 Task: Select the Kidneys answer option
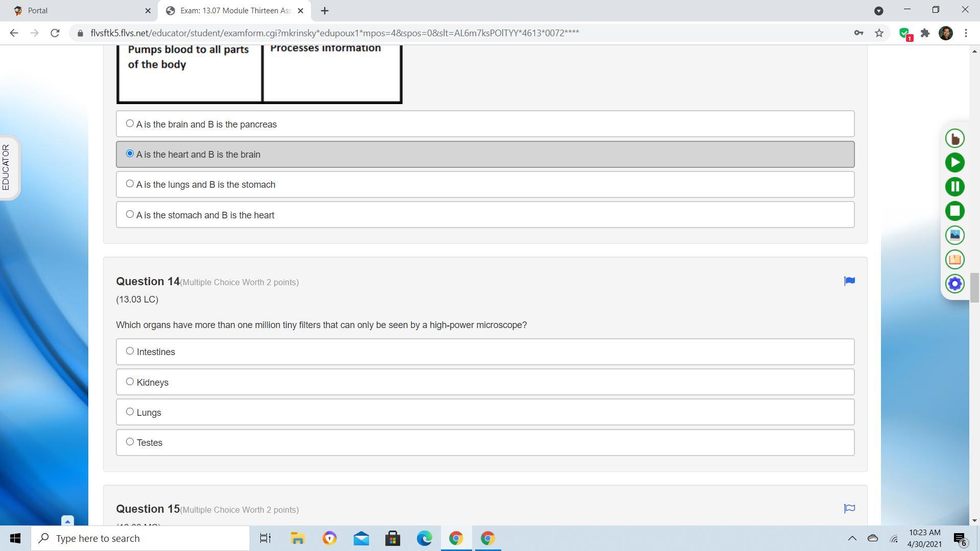point(130,382)
